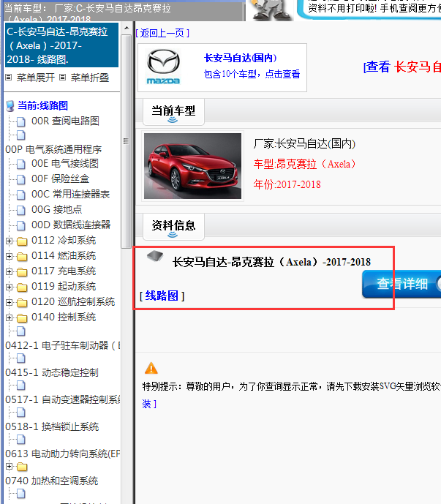Click the orange warning triangle icon
Image resolution: width=441 pixels, height=504 pixels.
[151, 368]
